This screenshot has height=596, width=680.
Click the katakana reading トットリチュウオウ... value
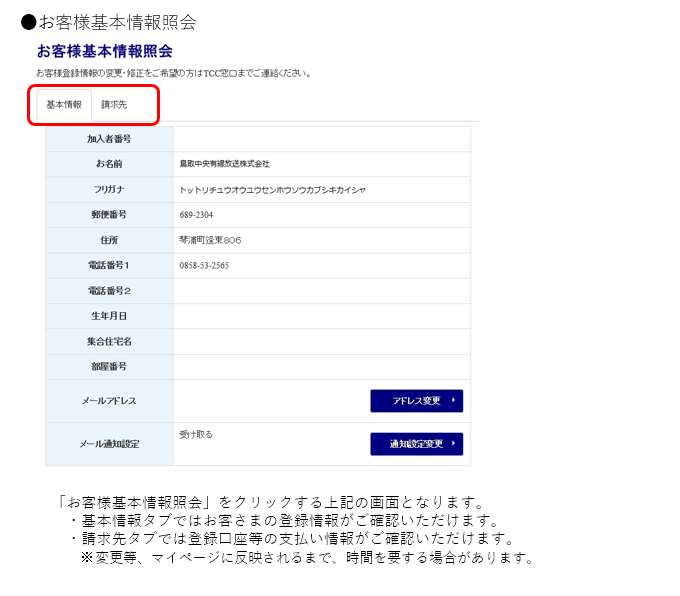tap(273, 190)
